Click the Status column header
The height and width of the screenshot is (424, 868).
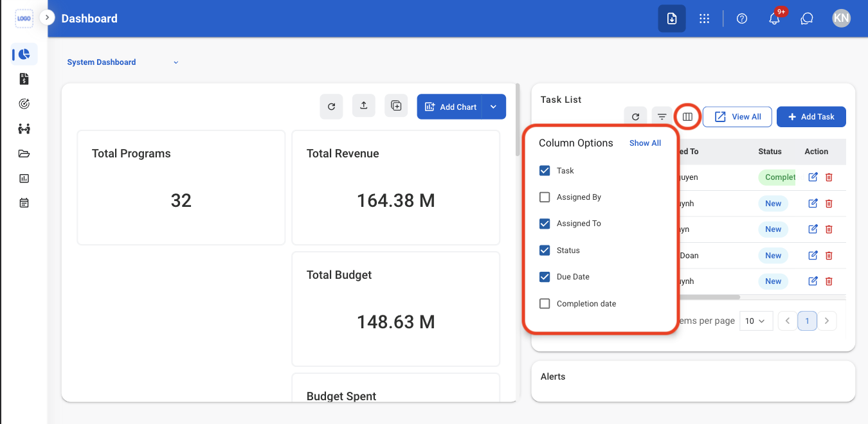click(x=770, y=152)
